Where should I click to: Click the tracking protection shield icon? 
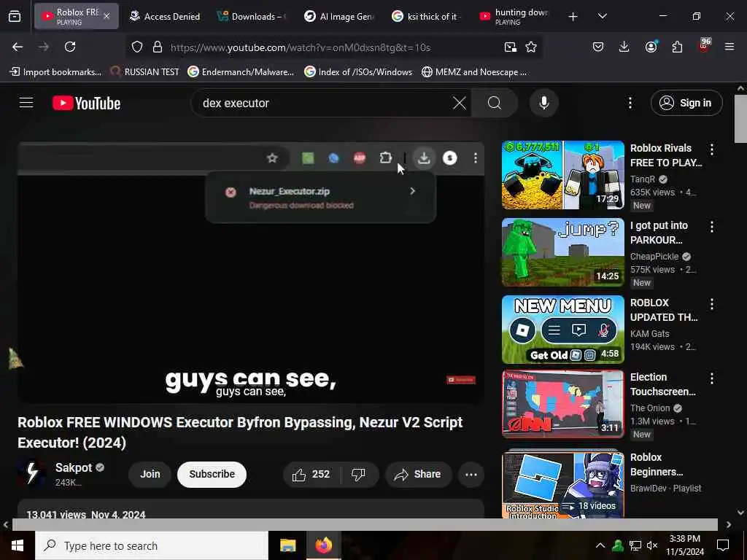point(137,47)
